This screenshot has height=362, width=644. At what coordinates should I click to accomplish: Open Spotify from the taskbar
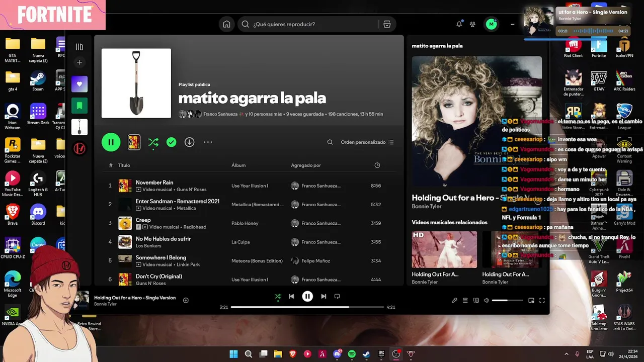click(x=352, y=354)
